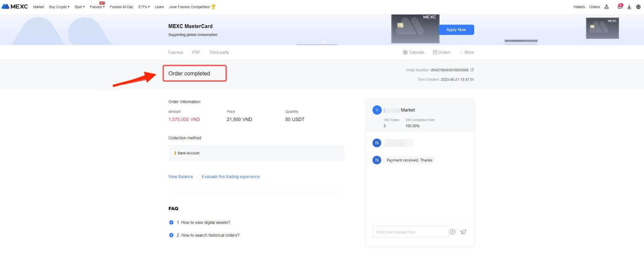Screen dimensions: 644x256
Task: Open the language globe icon
Action: point(638,7)
